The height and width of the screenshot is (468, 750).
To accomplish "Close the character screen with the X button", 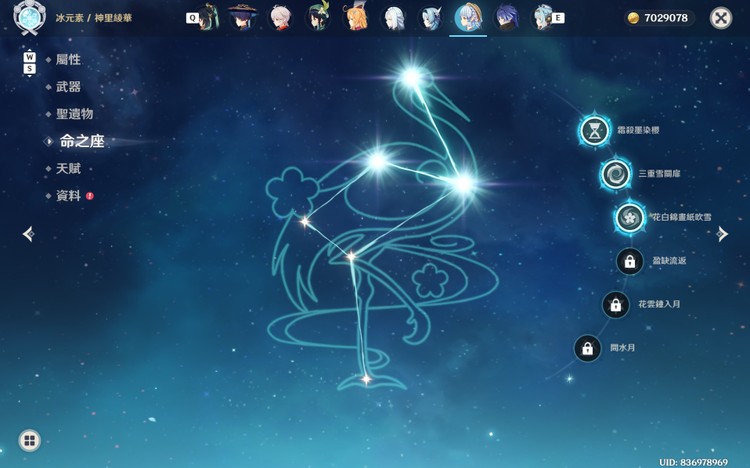I will coord(721,19).
